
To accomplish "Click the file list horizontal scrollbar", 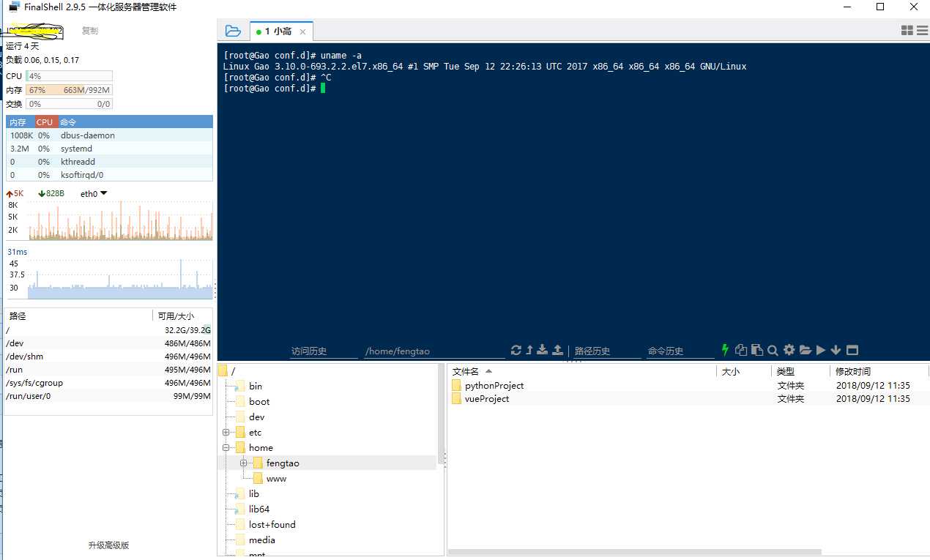I will pos(635,552).
